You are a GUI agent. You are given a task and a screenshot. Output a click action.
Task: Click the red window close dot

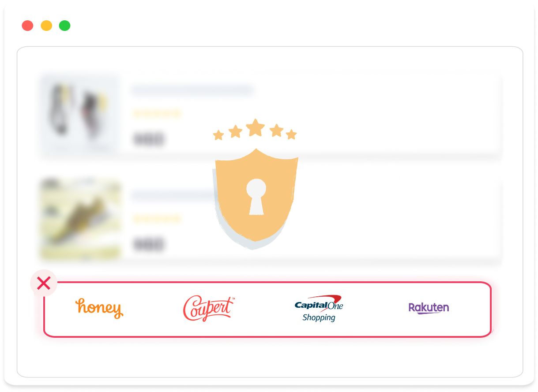coord(27,26)
